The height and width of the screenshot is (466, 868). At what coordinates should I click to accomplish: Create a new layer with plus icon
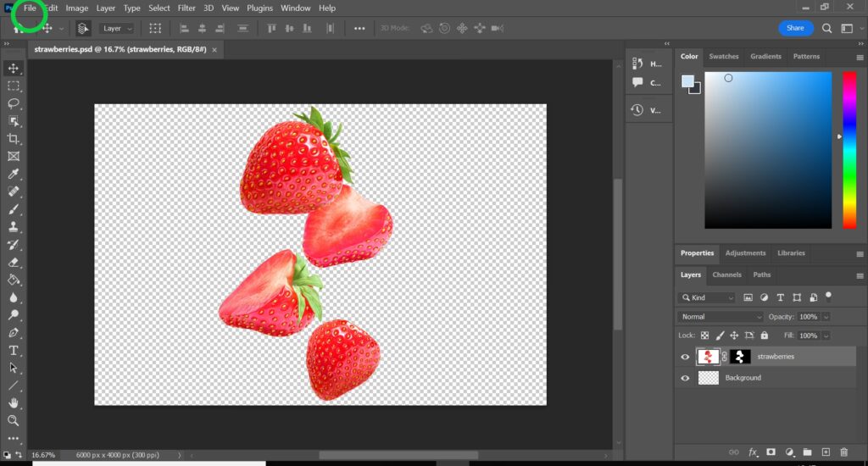(x=826, y=452)
